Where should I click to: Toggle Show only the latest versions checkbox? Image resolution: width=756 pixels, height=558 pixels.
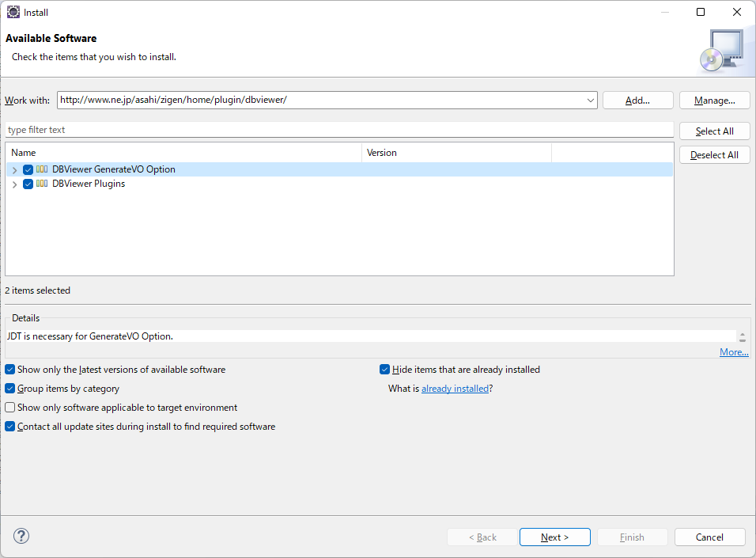pos(10,370)
